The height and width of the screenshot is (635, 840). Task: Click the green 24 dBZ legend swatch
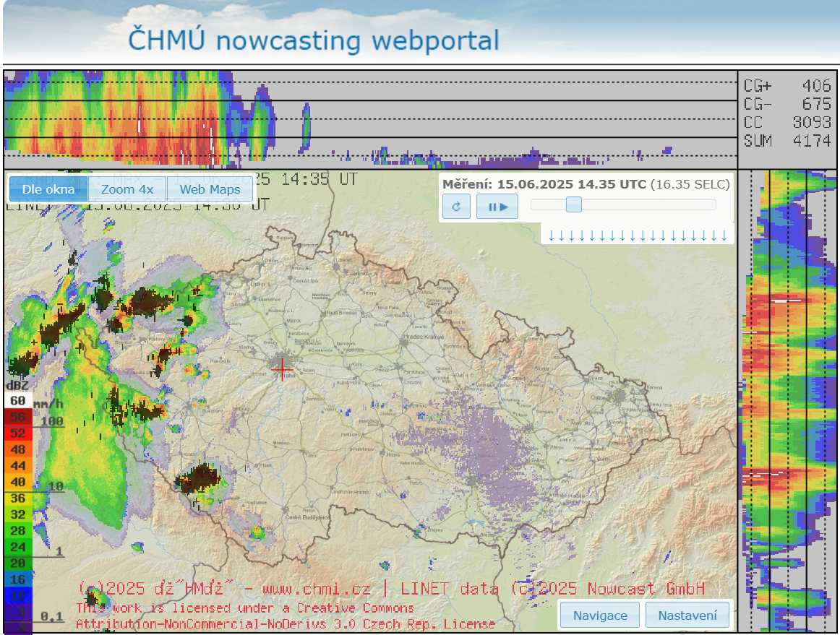(17, 547)
